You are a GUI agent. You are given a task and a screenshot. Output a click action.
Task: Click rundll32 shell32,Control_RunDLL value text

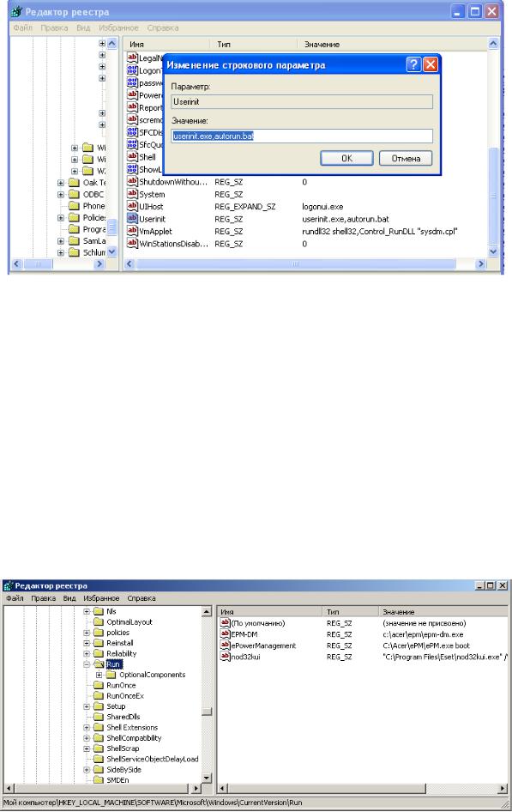pyautogui.click(x=380, y=232)
